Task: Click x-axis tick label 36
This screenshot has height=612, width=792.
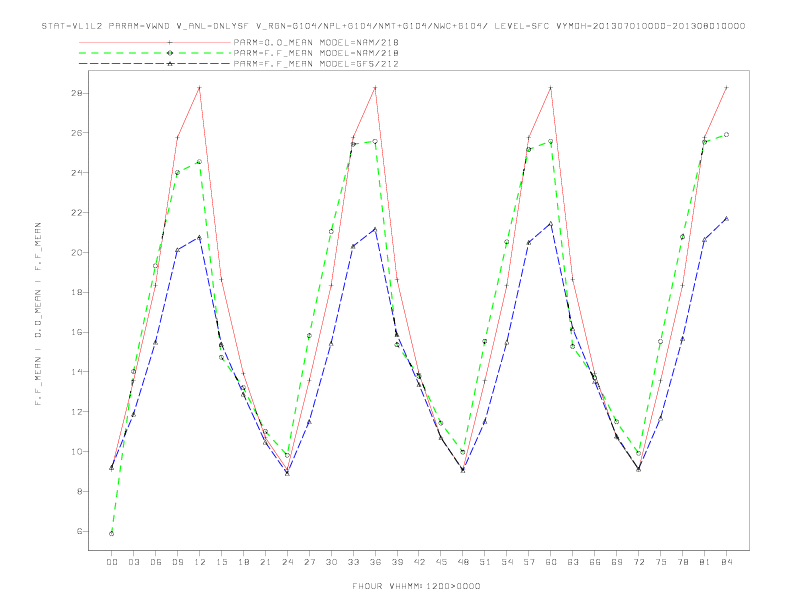Action: [375, 562]
